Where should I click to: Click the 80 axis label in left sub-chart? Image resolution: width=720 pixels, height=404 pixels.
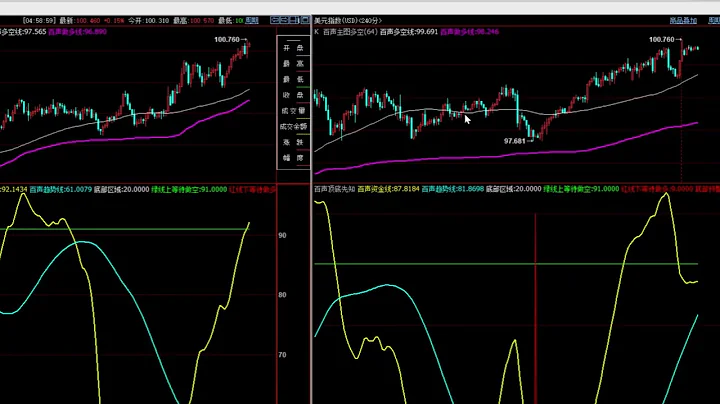[282, 295]
